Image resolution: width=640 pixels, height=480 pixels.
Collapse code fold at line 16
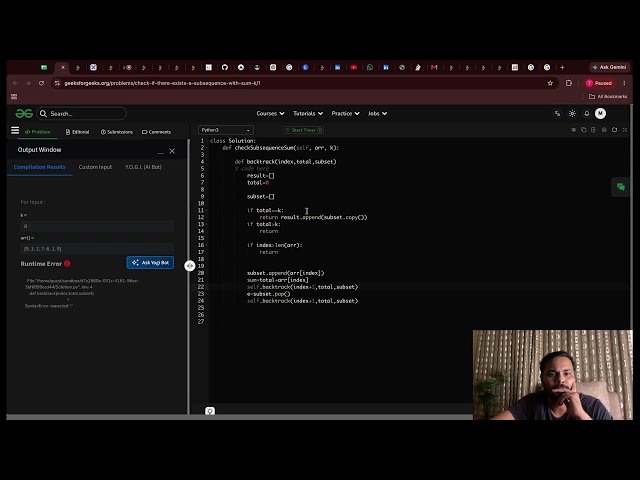[x=207, y=245]
